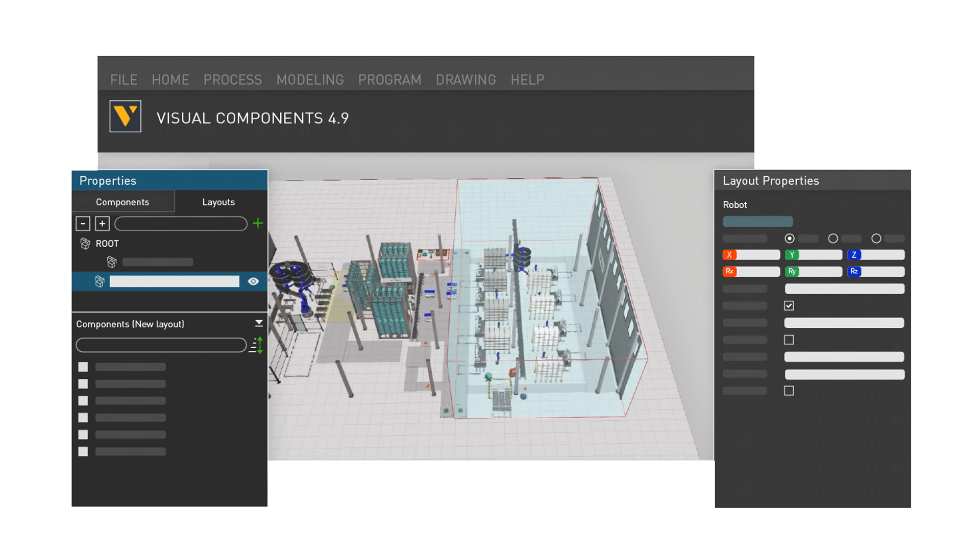Click the Ry rotation field
Screen dimensions: 980x551
pyautogui.click(x=814, y=272)
